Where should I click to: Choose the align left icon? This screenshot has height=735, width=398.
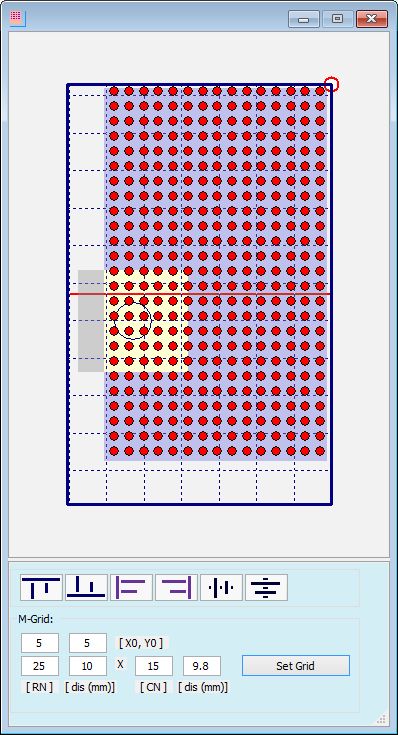131,588
